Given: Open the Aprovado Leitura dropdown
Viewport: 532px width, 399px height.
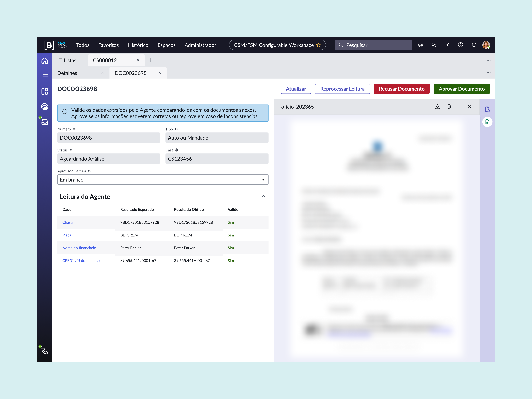Looking at the screenshot, I should pos(163,180).
